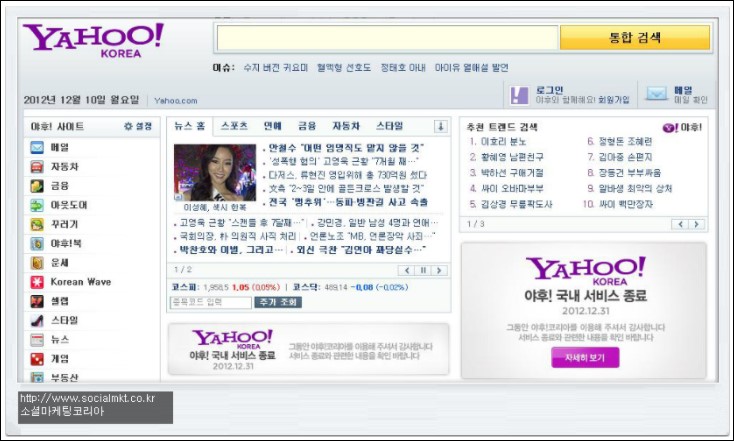Open the 아웃도어 icon in sidebar
The image size is (734, 441).
(x=37, y=205)
